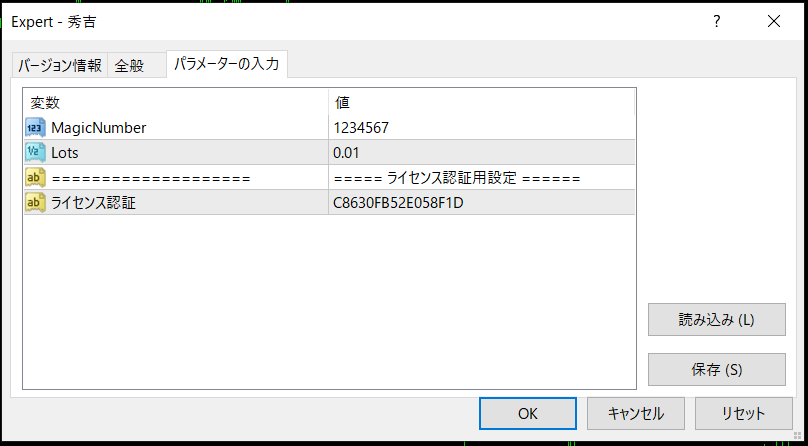Select the Lots variable name
Image resolution: width=808 pixels, height=446 pixels.
65,153
